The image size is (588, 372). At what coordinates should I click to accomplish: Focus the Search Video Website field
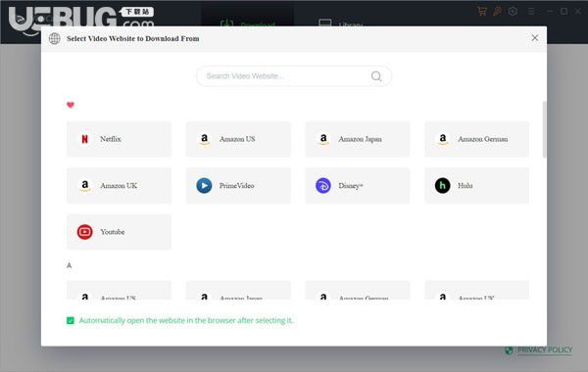(294, 76)
